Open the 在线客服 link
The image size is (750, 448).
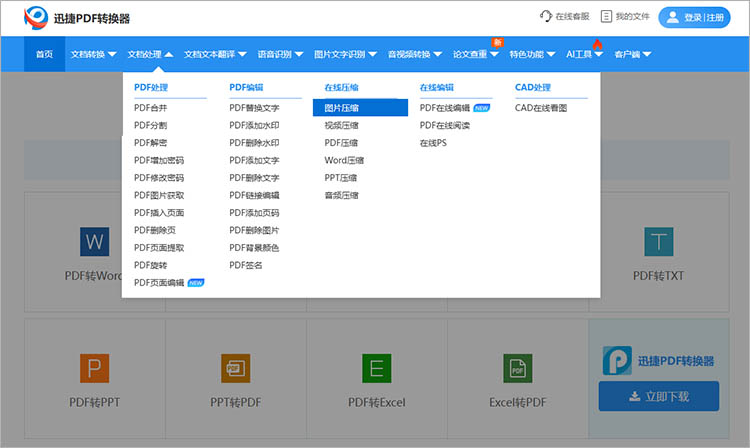(572, 16)
